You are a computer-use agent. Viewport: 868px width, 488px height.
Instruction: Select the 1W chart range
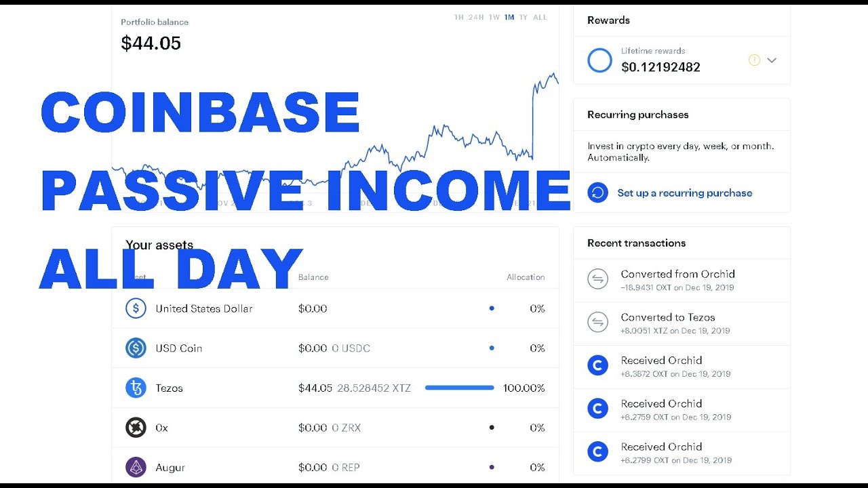(494, 18)
